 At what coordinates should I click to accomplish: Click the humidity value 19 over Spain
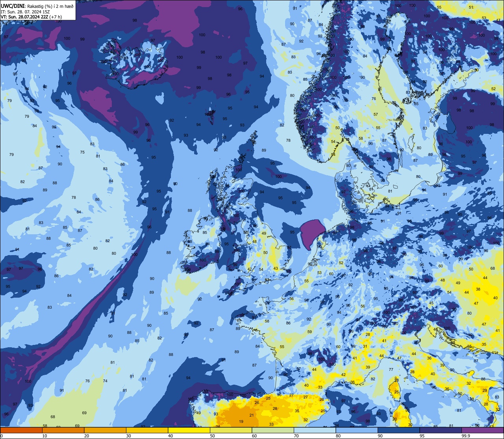click(x=241, y=422)
